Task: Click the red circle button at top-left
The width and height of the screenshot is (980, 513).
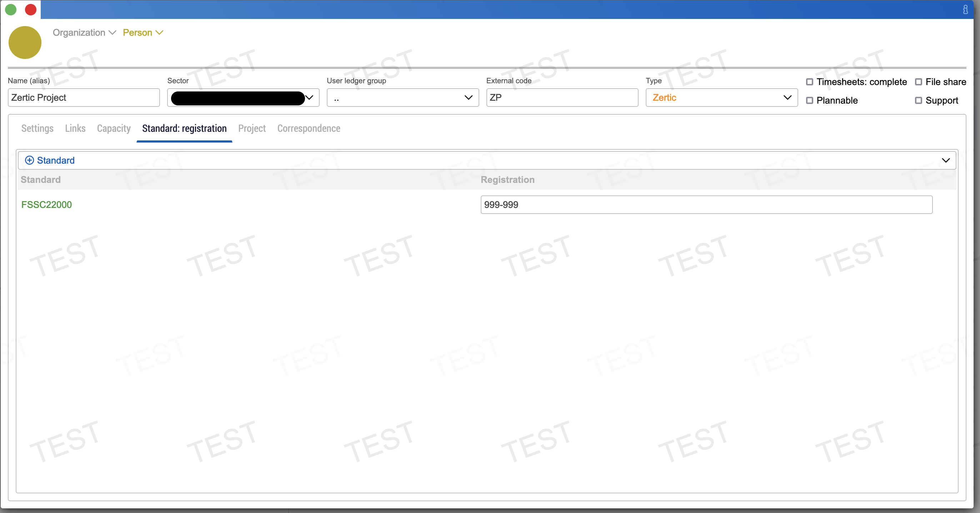Action: (30, 9)
